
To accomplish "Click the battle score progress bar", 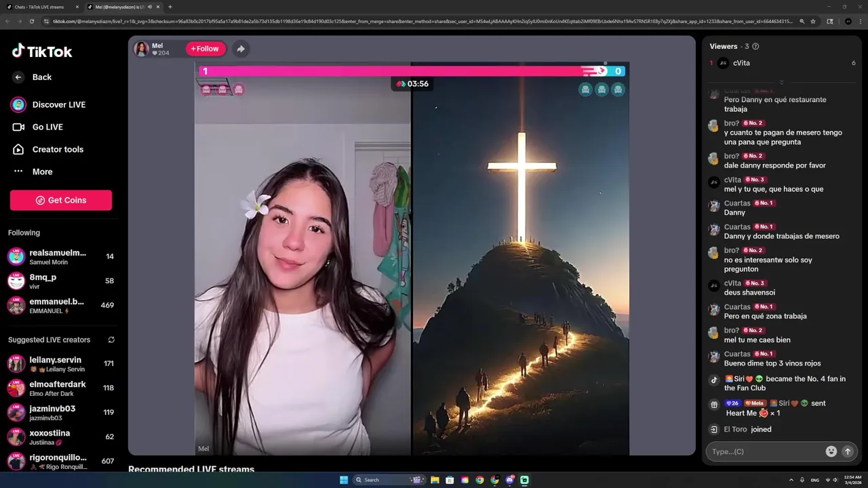I will click(x=412, y=71).
